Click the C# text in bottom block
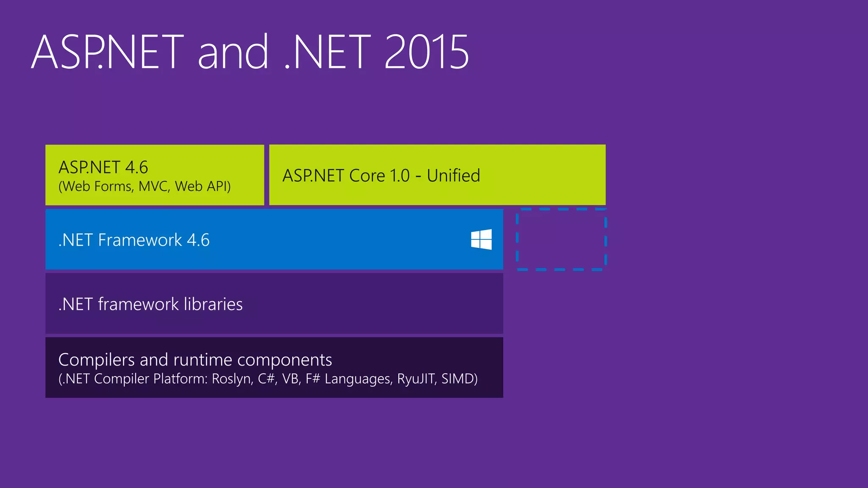Screen dimensions: 868x488 click(267, 379)
